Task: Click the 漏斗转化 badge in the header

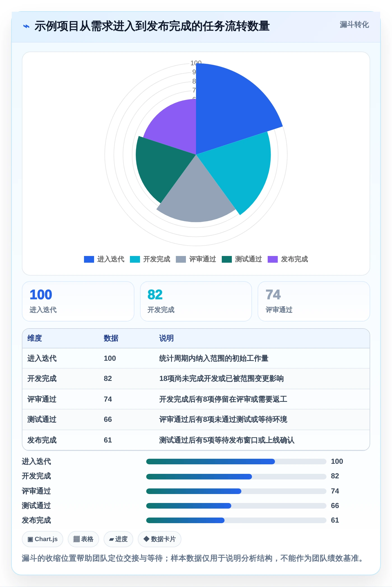Action: point(354,25)
